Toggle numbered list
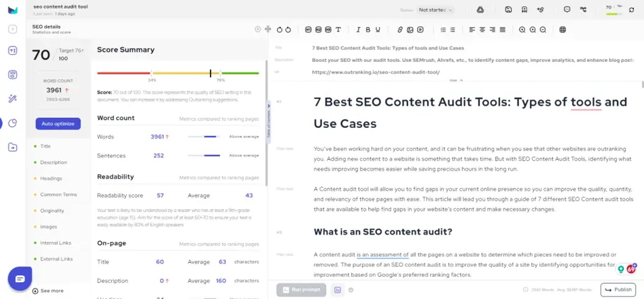Image resolution: width=644 pixels, height=299 pixels. pyautogui.click(x=443, y=29)
